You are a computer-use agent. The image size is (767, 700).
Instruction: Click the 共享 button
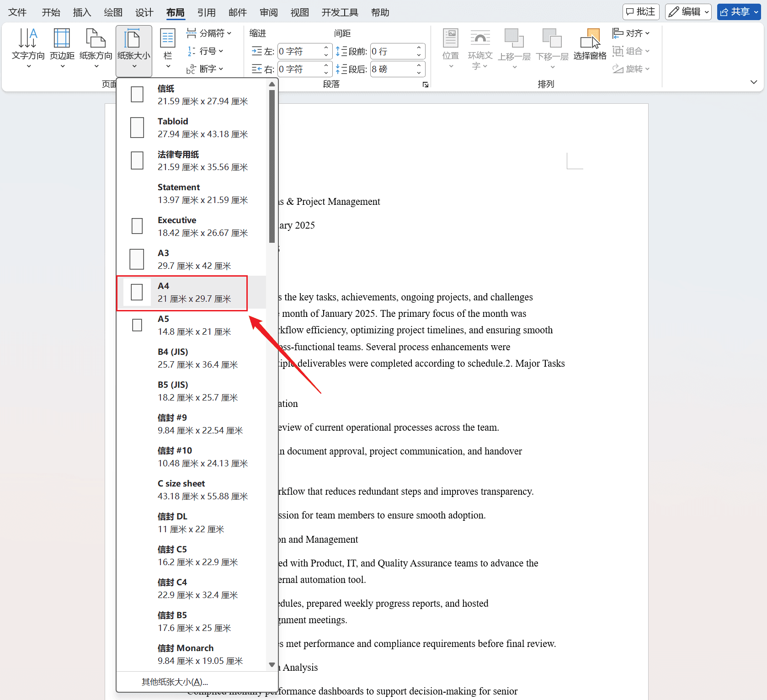point(738,11)
